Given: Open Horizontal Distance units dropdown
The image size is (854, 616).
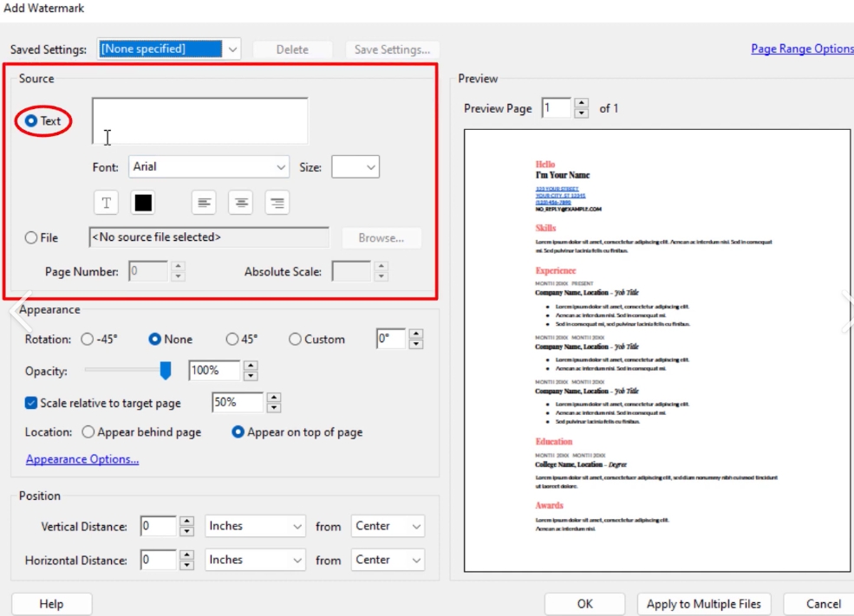Looking at the screenshot, I should 254,560.
